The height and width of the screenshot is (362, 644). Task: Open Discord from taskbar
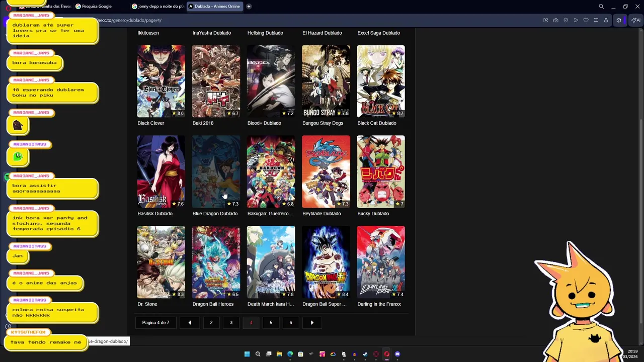pos(397,354)
